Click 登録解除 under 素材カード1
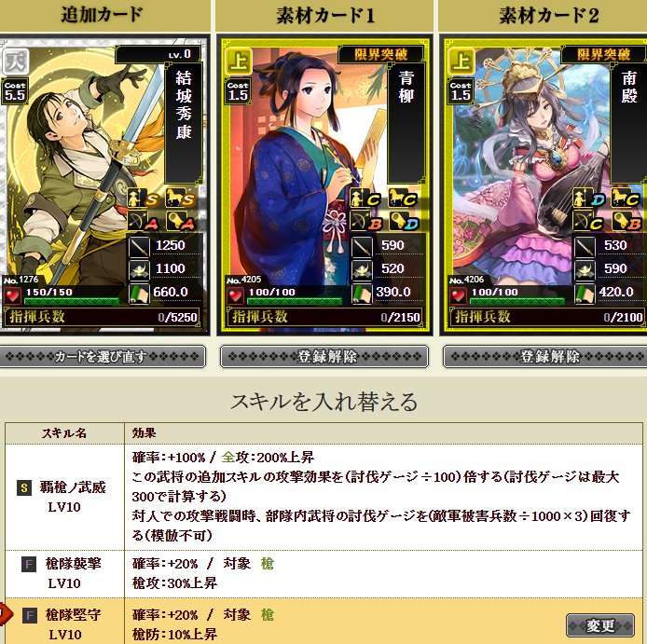 tap(324, 356)
